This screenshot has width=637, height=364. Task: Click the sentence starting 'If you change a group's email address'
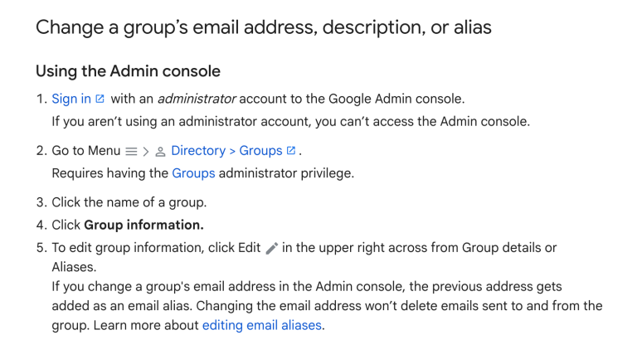pyautogui.click(x=307, y=286)
